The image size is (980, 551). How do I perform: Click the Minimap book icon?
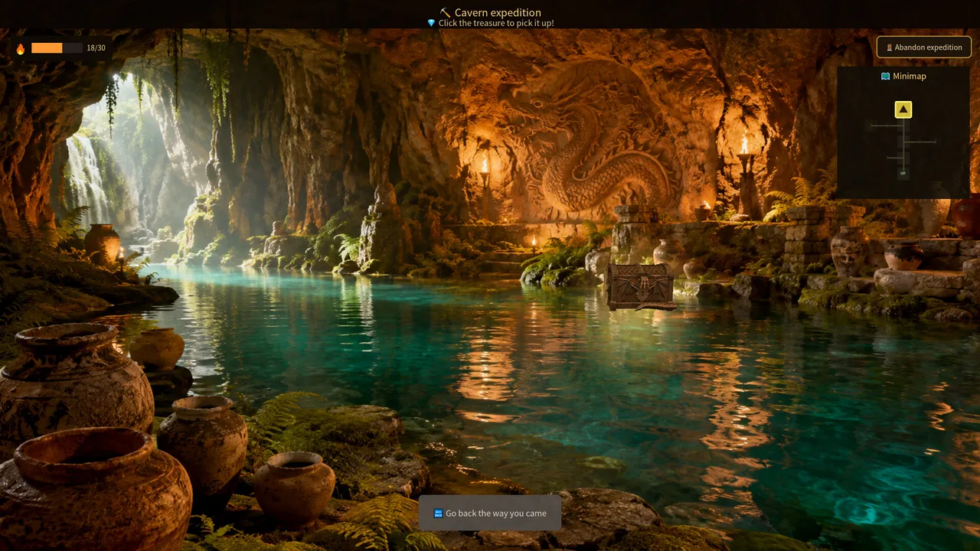point(885,77)
